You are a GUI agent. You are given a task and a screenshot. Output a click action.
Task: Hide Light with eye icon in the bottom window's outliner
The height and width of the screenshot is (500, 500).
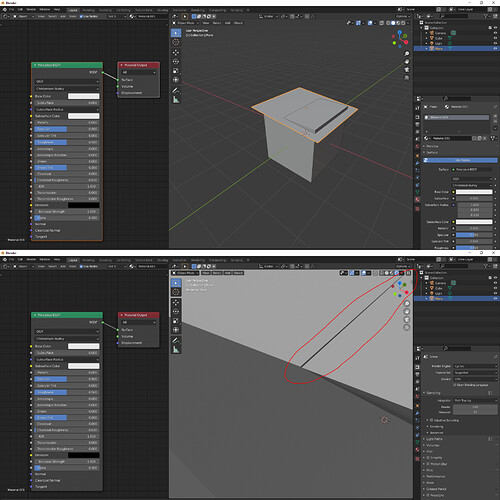coord(495,293)
